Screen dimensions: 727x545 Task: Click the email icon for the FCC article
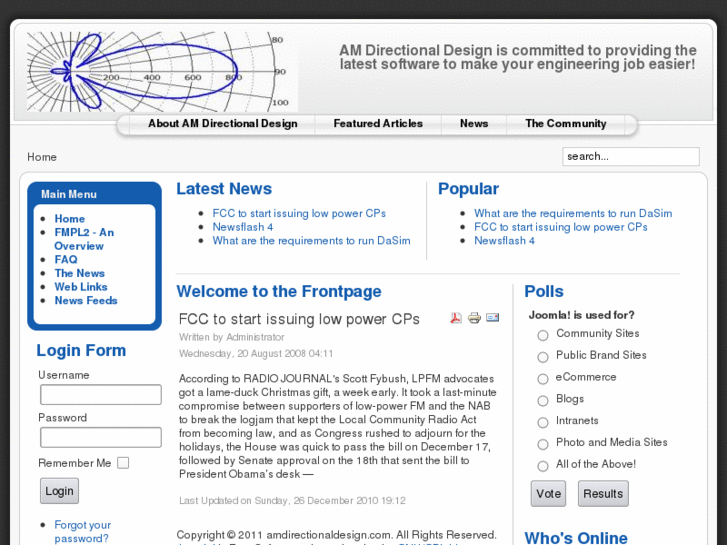click(x=492, y=318)
